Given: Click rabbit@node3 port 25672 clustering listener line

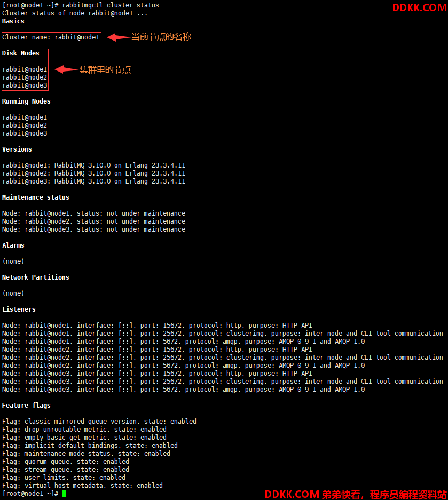Looking at the screenshot, I should point(223,382).
